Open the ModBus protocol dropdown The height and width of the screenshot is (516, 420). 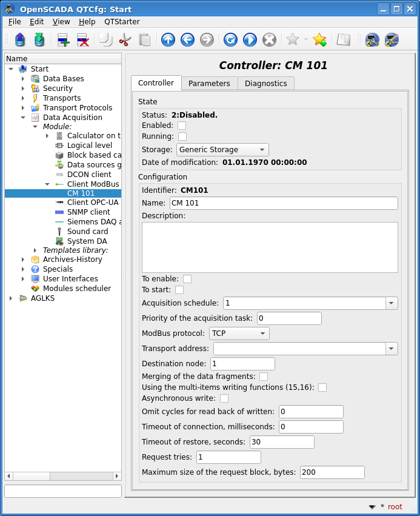pyautogui.click(x=239, y=333)
